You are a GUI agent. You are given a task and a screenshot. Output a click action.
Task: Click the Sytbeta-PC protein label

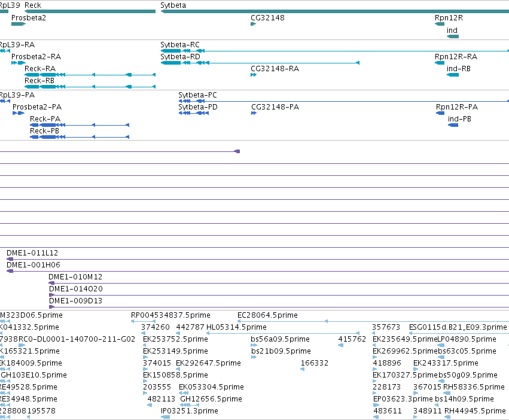pos(198,95)
